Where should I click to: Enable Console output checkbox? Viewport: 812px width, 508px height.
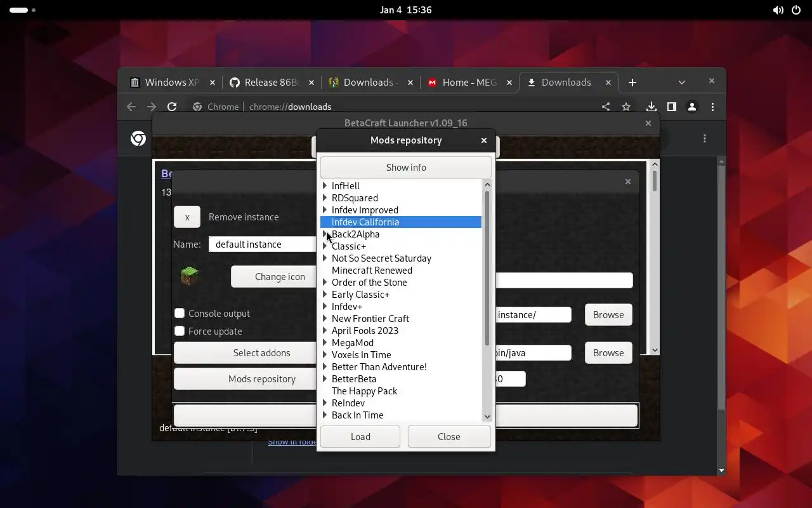[180, 313]
